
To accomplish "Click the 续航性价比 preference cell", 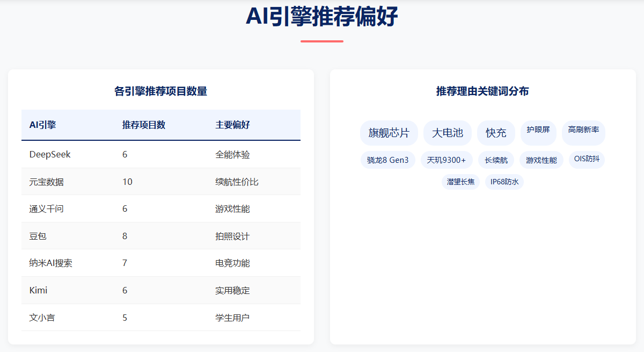I will (x=254, y=182).
